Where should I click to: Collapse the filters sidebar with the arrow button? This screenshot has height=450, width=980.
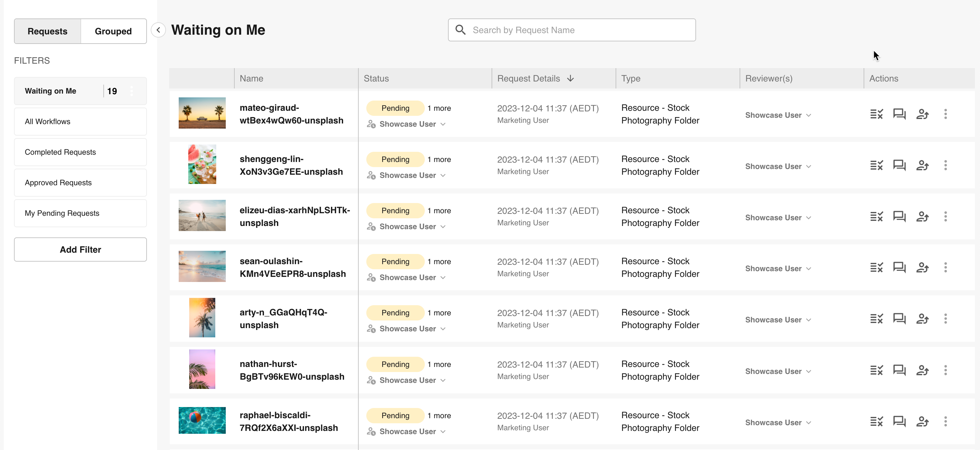(x=158, y=30)
